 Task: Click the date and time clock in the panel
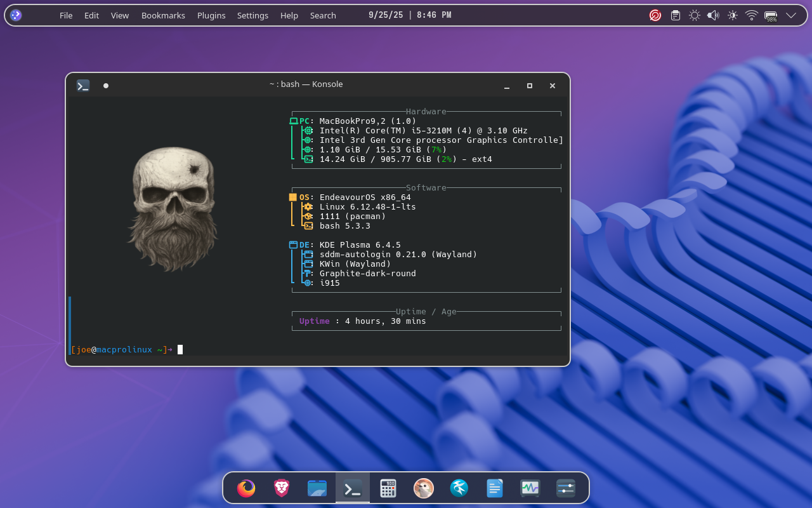tap(410, 15)
